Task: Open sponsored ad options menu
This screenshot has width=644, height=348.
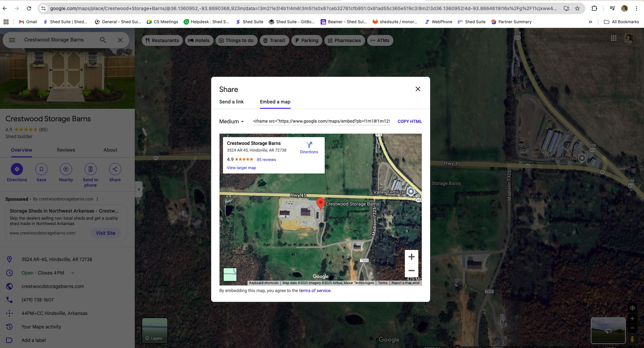Action: 97,199
